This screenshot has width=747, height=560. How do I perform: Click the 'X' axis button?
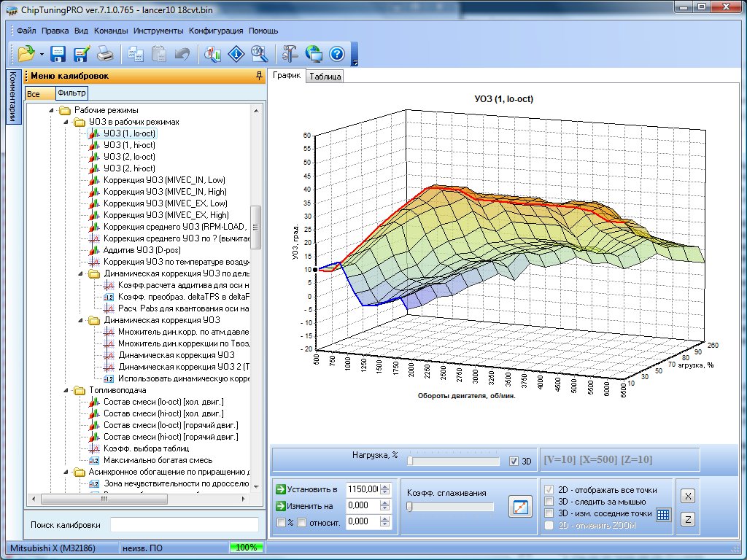tap(687, 495)
